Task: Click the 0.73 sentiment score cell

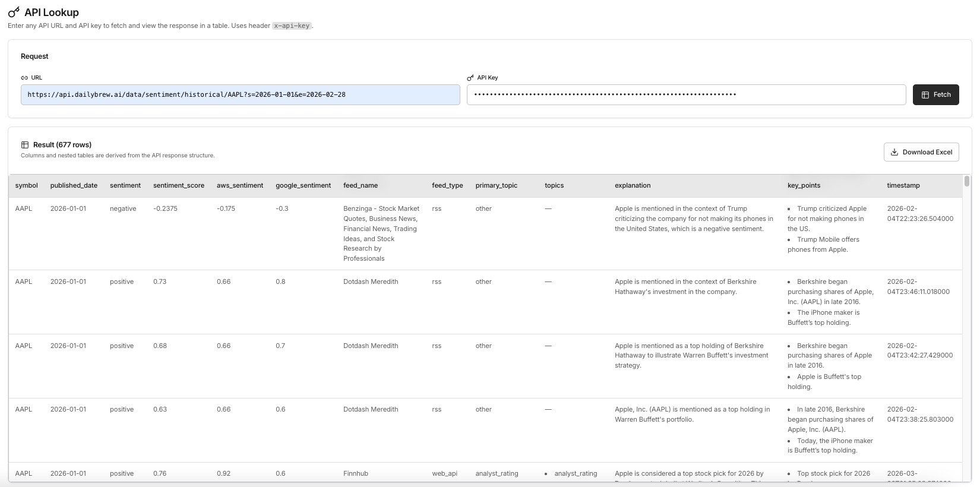Action: point(160,282)
